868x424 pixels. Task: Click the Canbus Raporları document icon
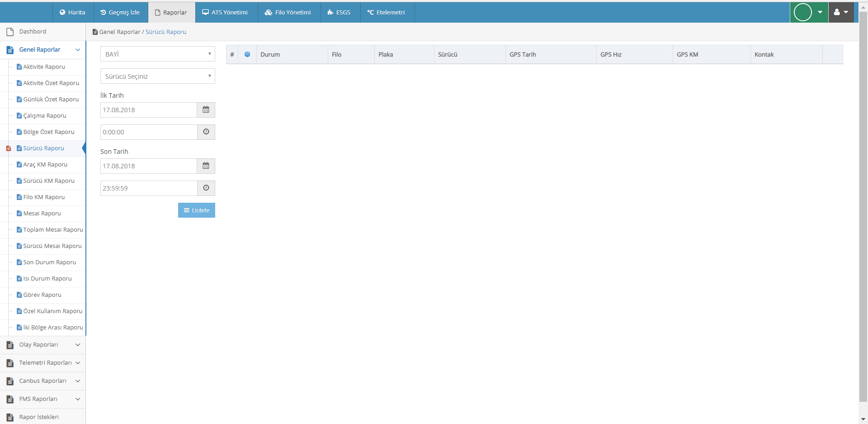tap(10, 381)
